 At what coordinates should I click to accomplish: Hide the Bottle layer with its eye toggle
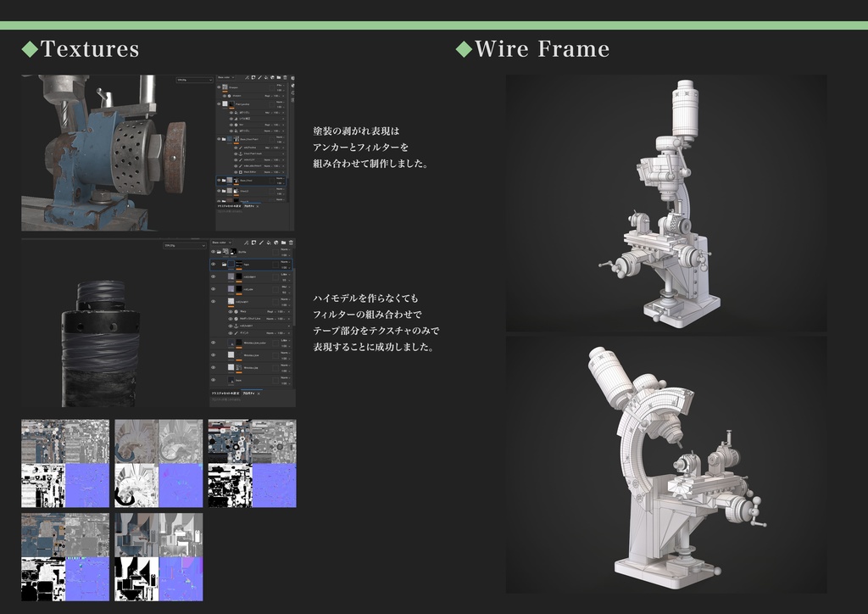point(214,251)
